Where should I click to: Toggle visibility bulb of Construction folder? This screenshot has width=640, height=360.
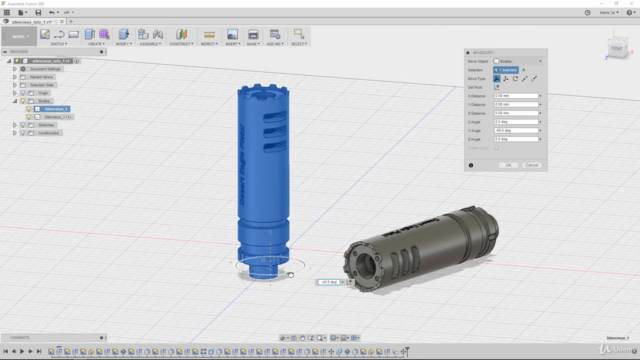click(23, 133)
